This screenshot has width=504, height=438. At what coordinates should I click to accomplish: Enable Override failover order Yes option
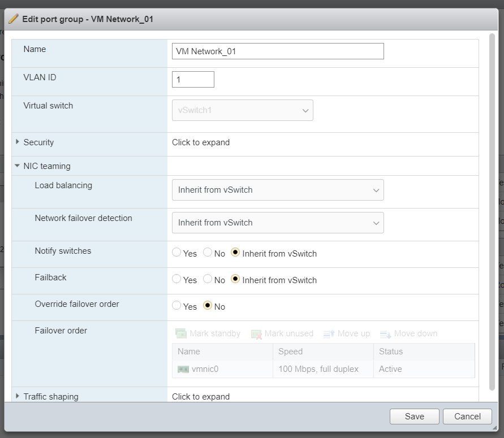coord(176,305)
